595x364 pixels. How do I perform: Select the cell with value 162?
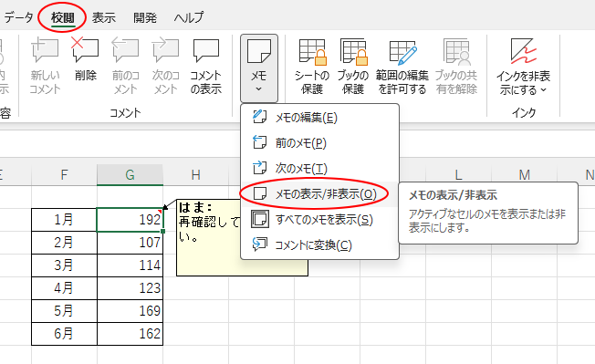(130, 334)
